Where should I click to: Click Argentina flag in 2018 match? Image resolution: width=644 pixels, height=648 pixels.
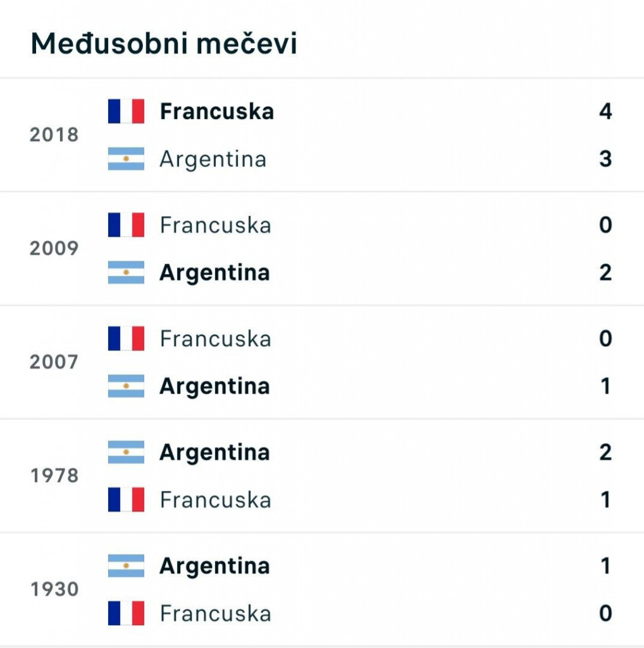126,159
